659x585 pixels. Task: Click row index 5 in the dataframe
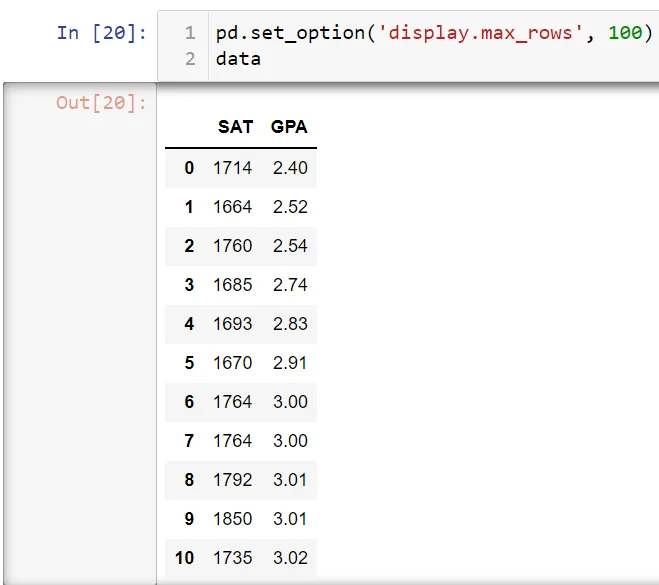point(189,363)
